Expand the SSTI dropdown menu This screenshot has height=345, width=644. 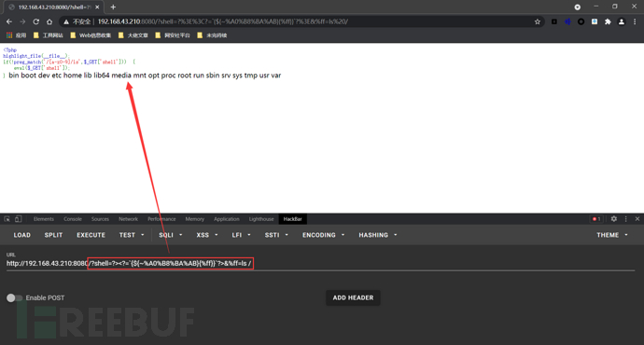coord(276,235)
